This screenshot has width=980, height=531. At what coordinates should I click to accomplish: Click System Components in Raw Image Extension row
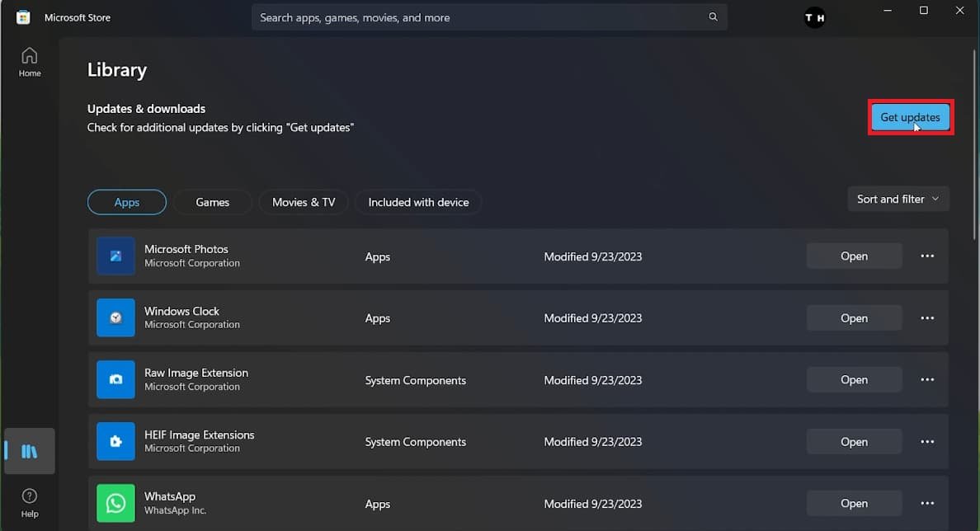(x=416, y=380)
